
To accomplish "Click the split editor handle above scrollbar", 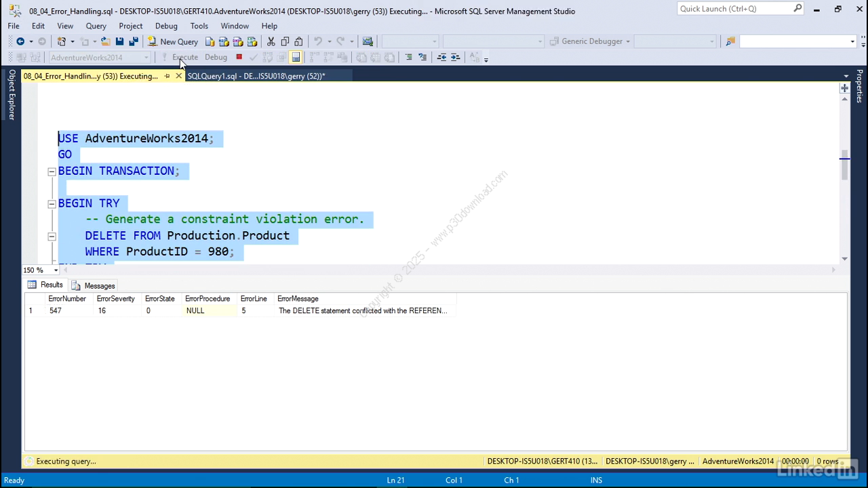I will 844,88.
